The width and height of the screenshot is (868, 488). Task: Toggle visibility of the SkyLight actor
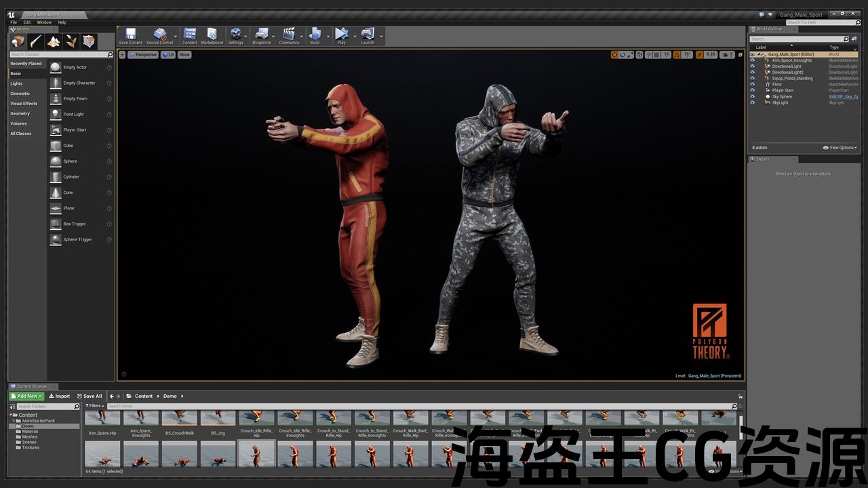(752, 103)
